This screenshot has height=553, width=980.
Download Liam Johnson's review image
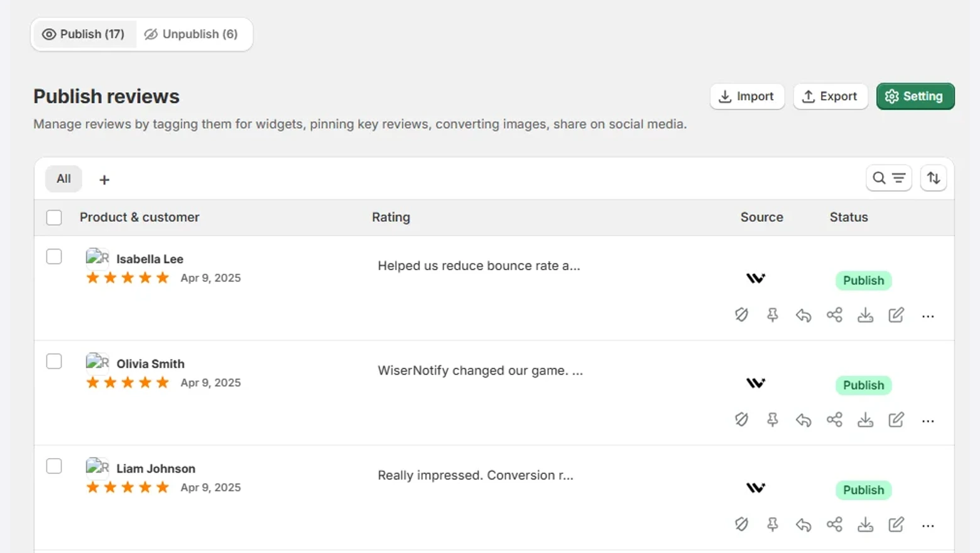click(866, 525)
